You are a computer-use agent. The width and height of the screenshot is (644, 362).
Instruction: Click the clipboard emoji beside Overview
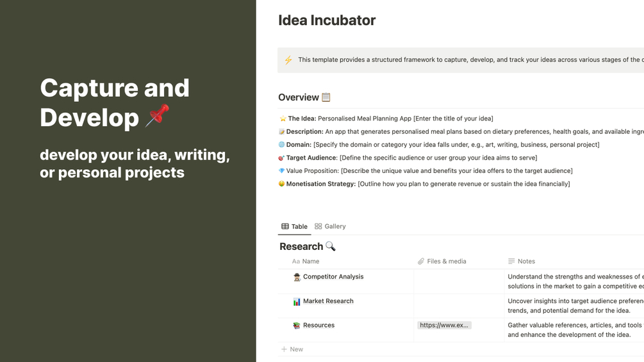[326, 97]
